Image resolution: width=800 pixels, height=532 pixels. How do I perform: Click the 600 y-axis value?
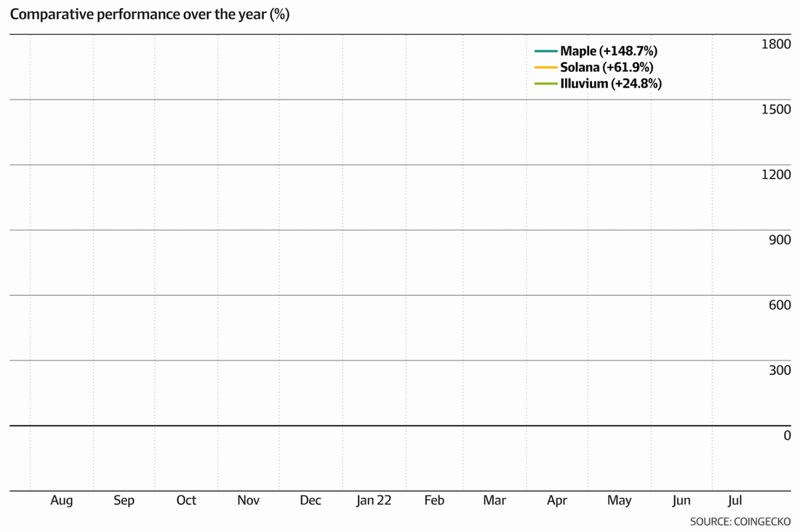pyautogui.click(x=780, y=305)
